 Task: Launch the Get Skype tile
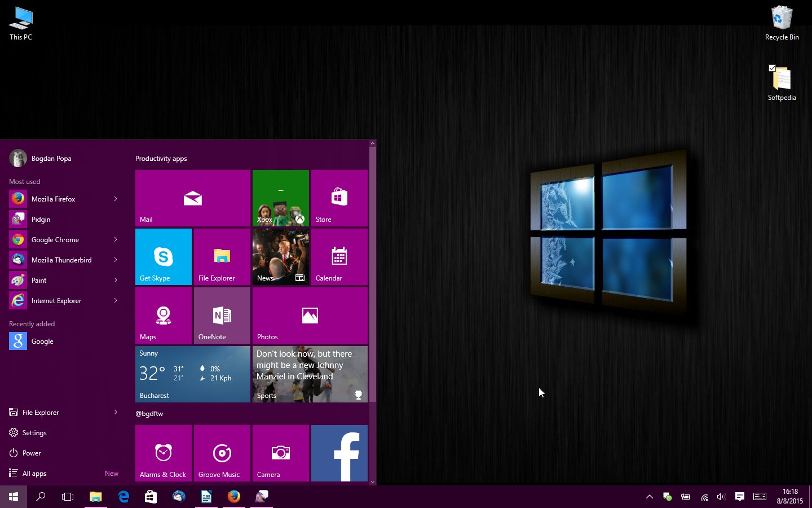click(164, 257)
